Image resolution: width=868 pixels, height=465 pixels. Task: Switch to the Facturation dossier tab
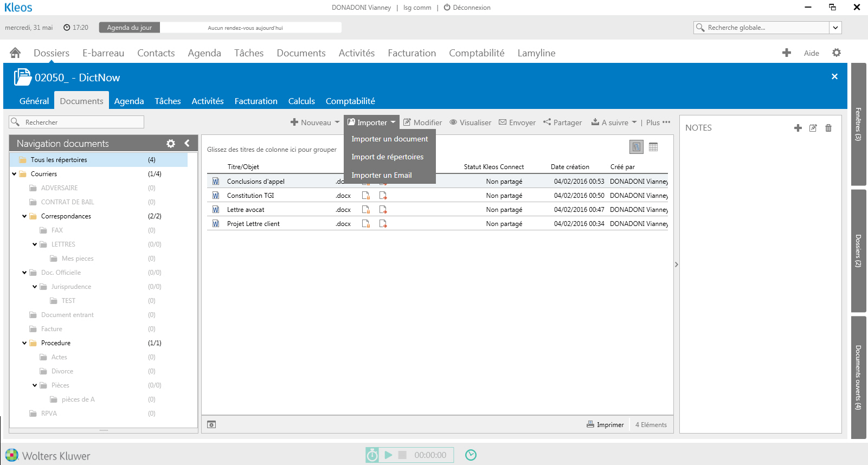[x=255, y=101]
